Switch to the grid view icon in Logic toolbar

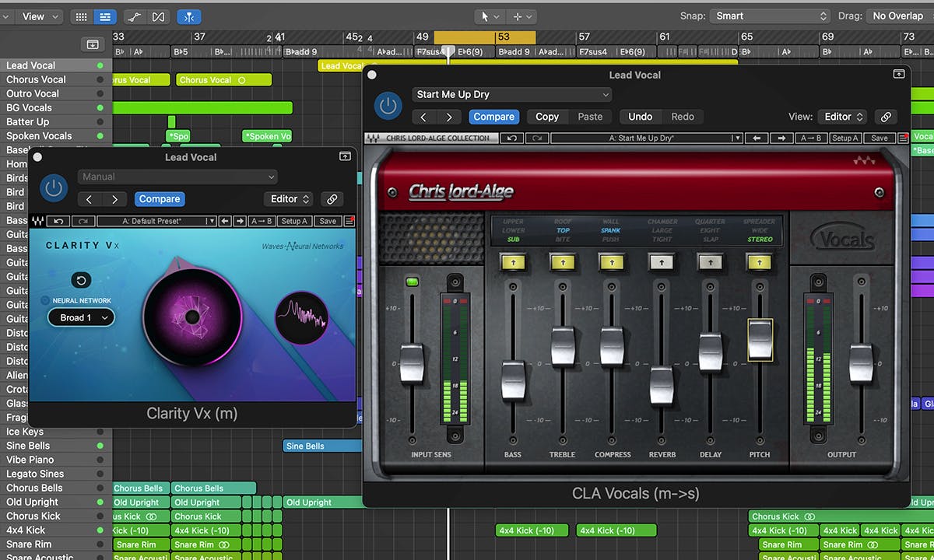(82, 16)
